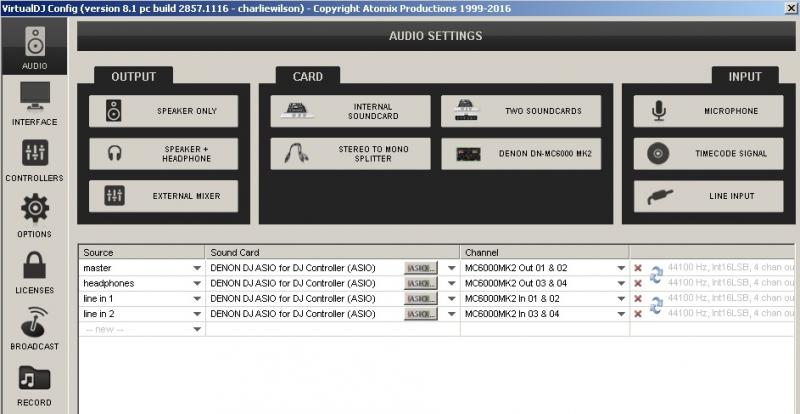This screenshot has width=800, height=414.
Task: Open channel dropdown MC6000MK2 In 03 & 04
Action: (621, 314)
